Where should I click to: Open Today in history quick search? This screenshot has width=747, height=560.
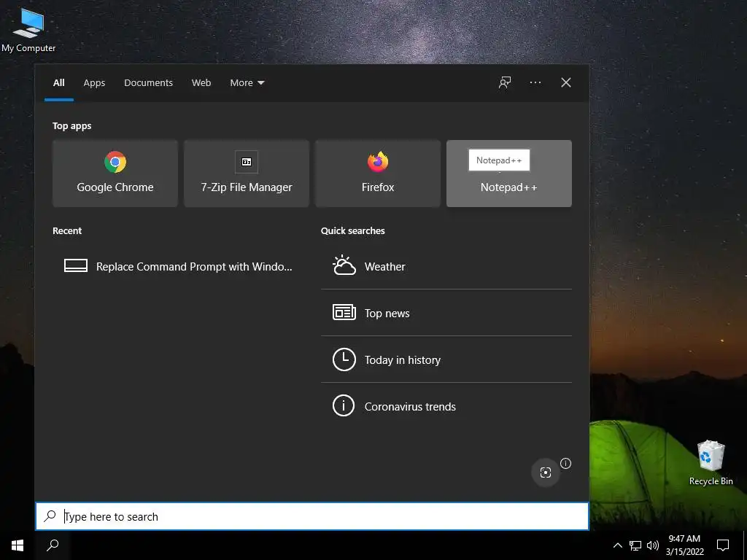click(x=446, y=359)
